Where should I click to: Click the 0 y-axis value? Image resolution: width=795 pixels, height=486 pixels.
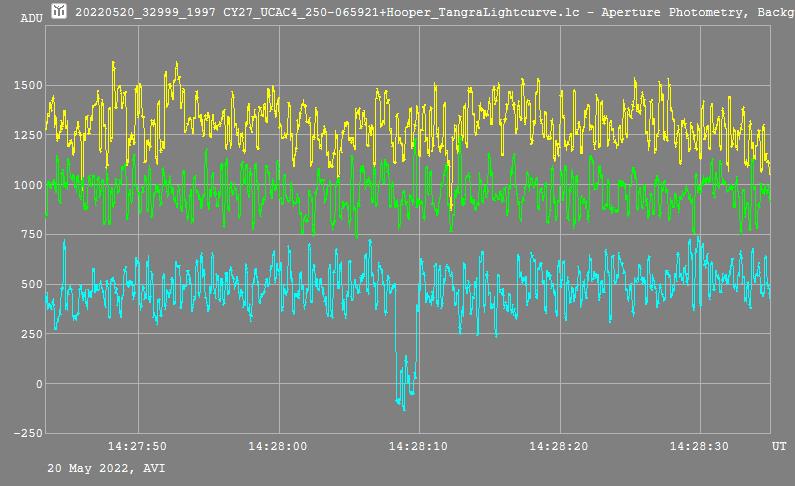39,384
